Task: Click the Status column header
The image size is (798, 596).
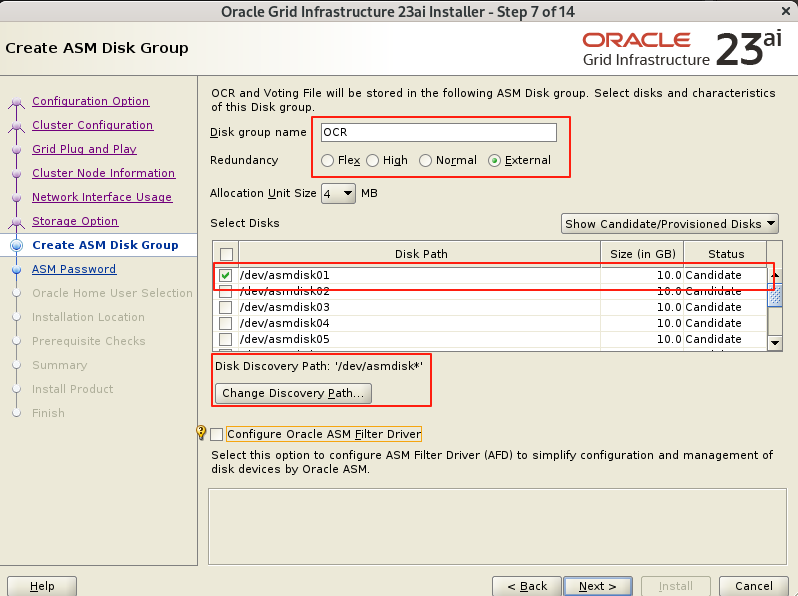Action: pyautogui.click(x=726, y=254)
